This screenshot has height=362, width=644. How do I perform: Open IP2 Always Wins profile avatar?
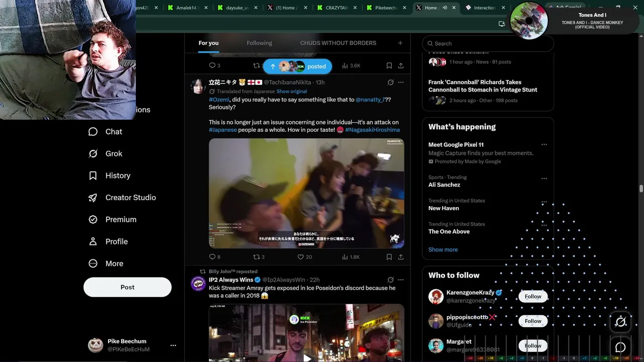tap(198, 284)
